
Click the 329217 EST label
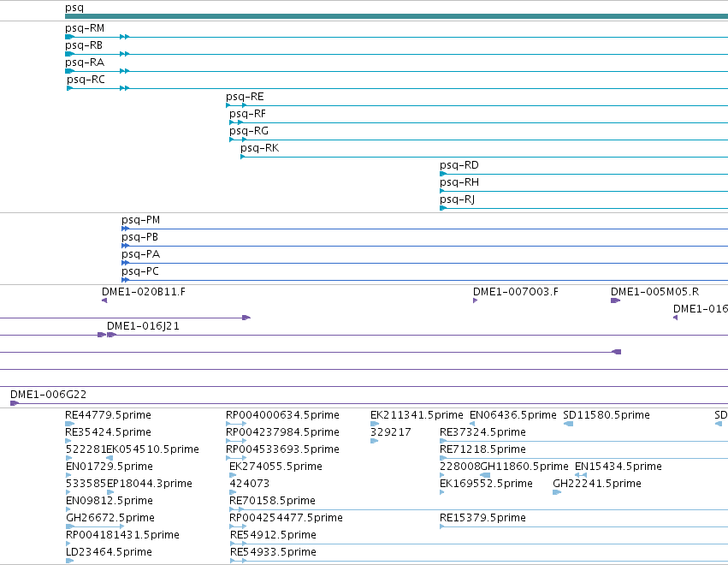[x=391, y=432]
